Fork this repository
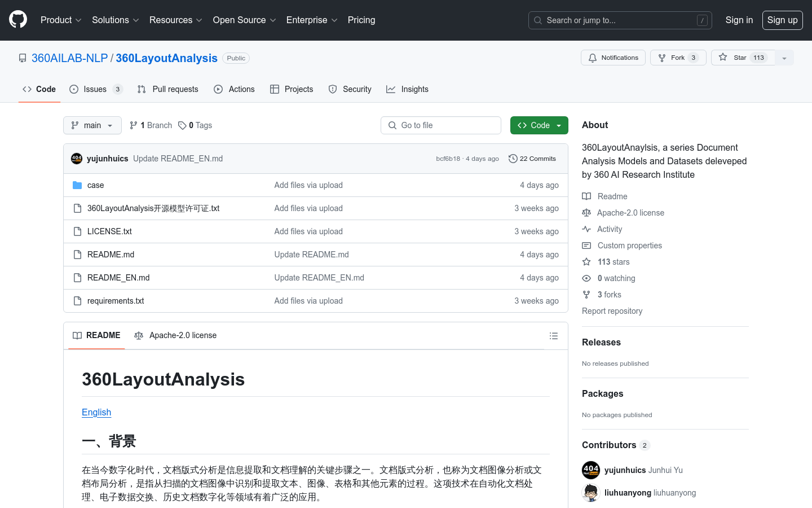Screen dimensions: 812x508 (678, 58)
